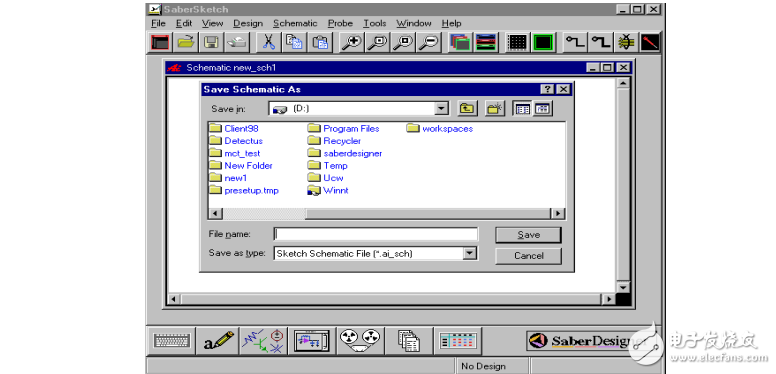Open the Design menu
Screen dimensions: 776x374
point(248,23)
